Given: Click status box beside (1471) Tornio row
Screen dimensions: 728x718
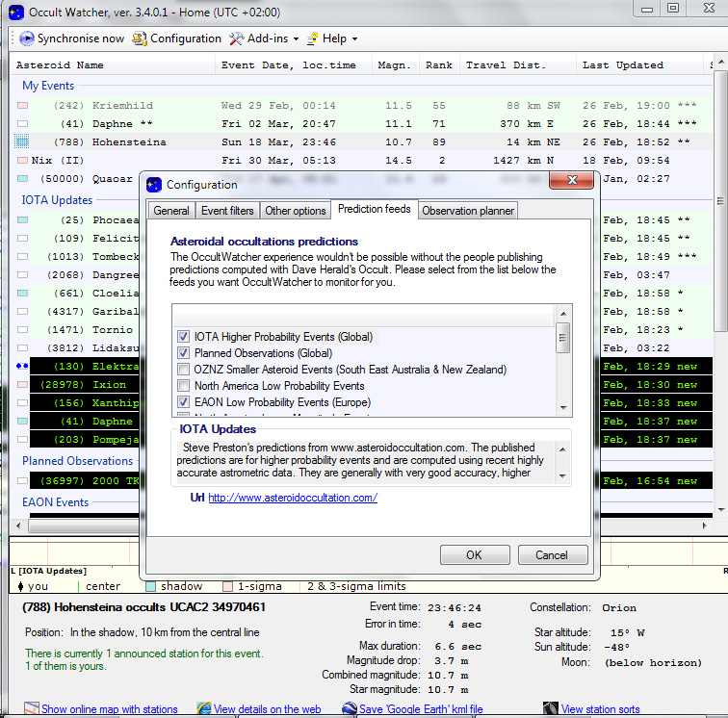Looking at the screenshot, I should coord(22,329).
